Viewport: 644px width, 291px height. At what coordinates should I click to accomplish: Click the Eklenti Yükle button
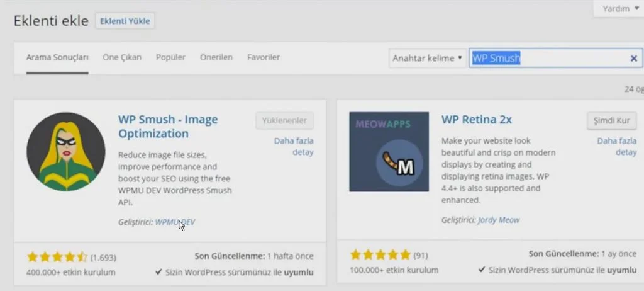coord(125,21)
